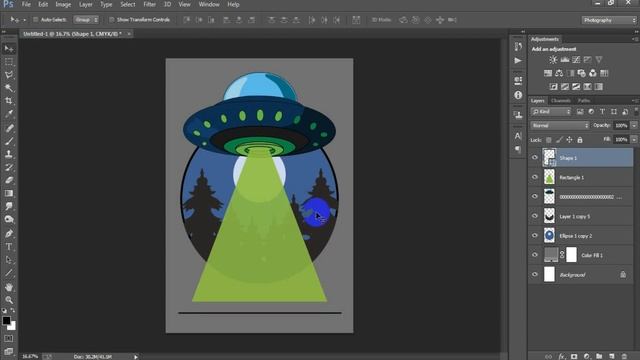Open the Tool Preset picker arrow
Viewport: 640px width, 360px height.
click(x=24, y=20)
